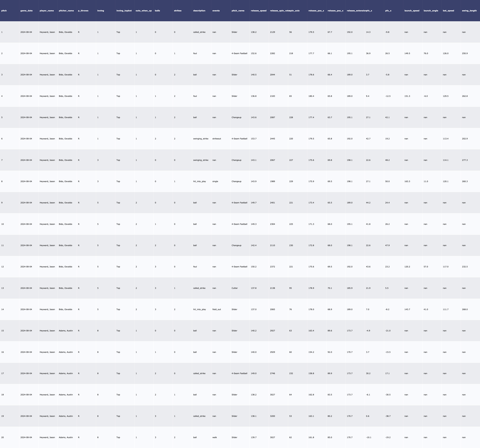Select the walk event cell in row 20
This screenshot has height=448, width=480.
coord(214,437)
